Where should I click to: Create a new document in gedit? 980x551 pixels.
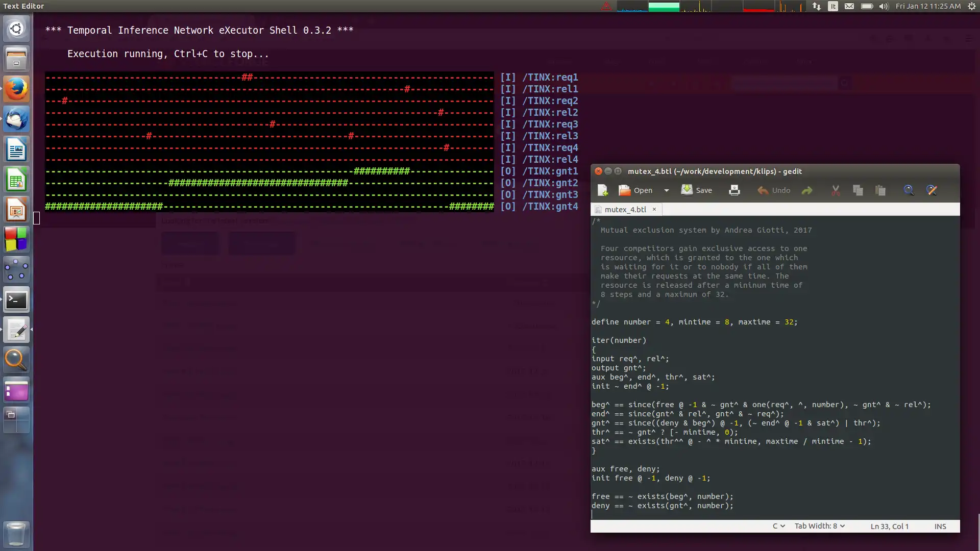pyautogui.click(x=602, y=190)
